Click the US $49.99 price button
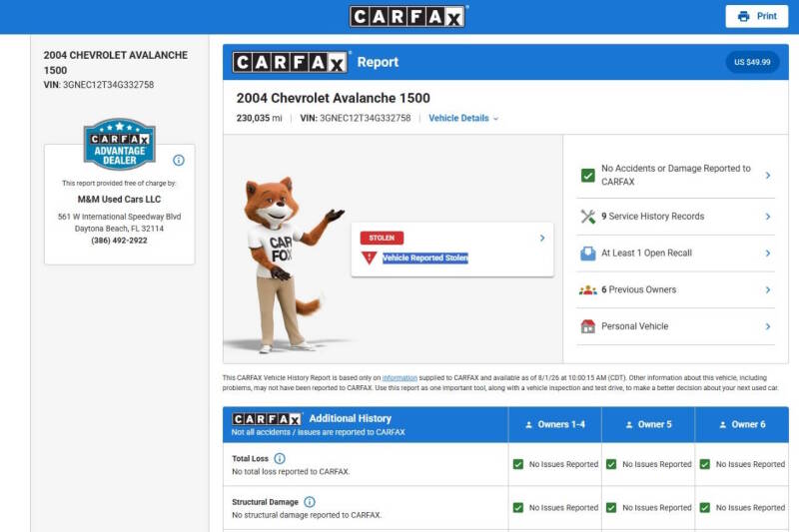The image size is (799, 532). click(752, 62)
